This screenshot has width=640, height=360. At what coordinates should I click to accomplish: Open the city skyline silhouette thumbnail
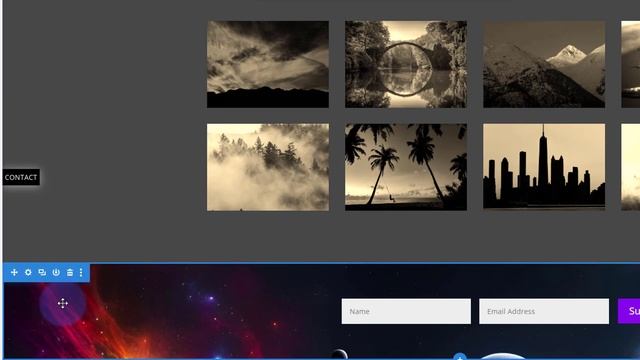(544, 167)
